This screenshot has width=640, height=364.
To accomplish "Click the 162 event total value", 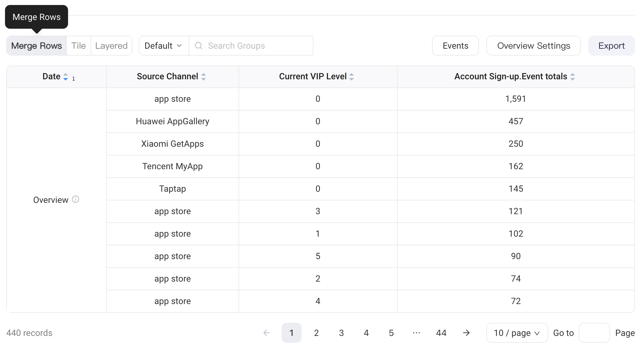I will [515, 166].
